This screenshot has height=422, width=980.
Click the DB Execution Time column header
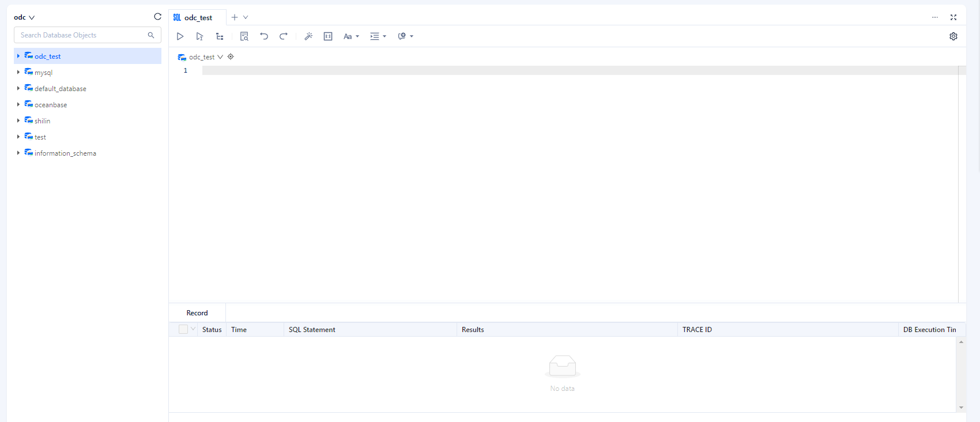coord(929,330)
